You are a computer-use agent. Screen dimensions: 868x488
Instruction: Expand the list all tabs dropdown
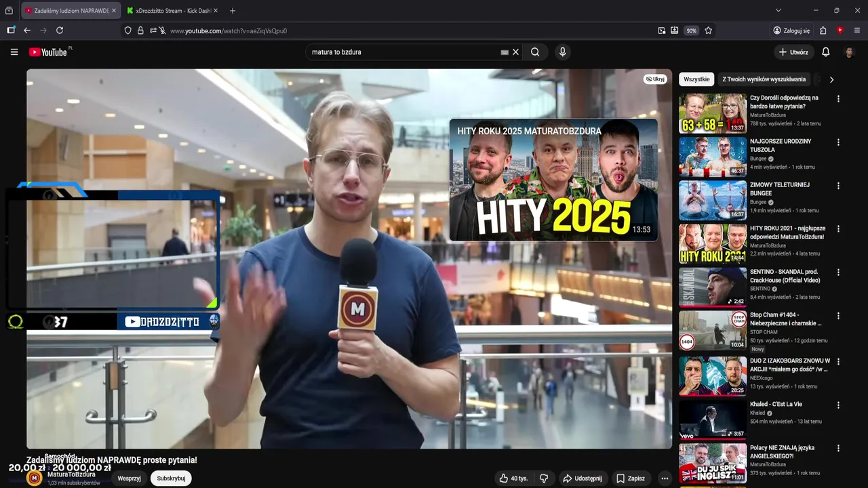[778, 11]
